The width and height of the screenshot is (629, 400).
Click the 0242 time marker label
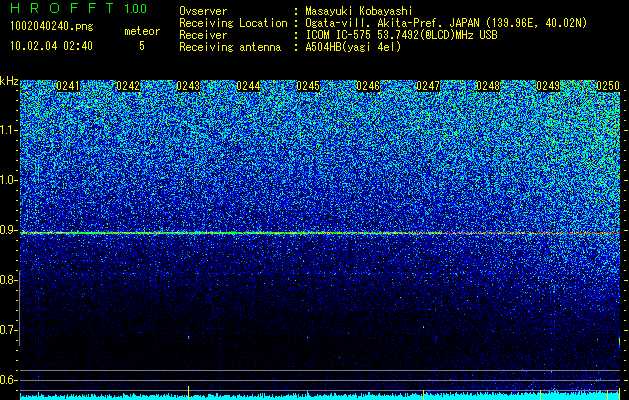click(x=128, y=86)
